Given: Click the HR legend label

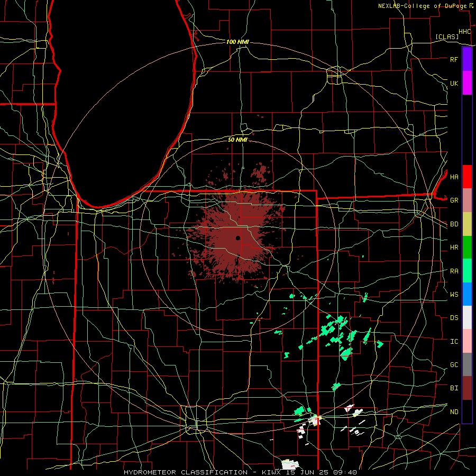Looking at the screenshot, I should click(x=454, y=248).
